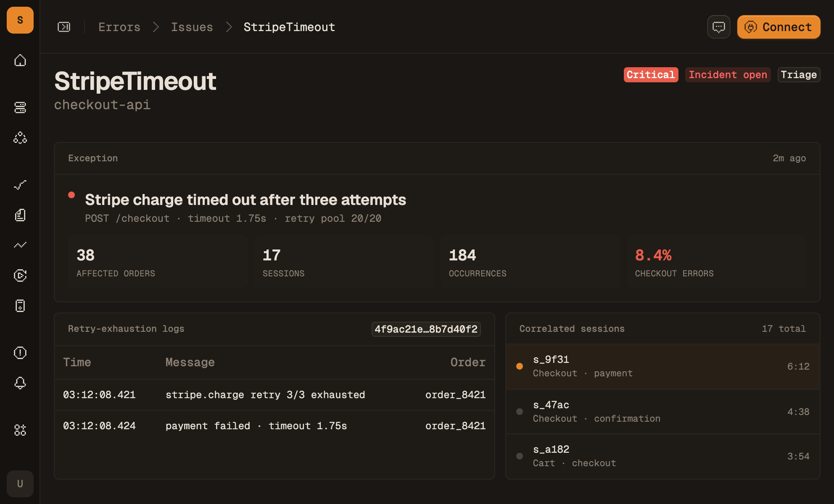Click the 17 total sessions count

coord(784,329)
